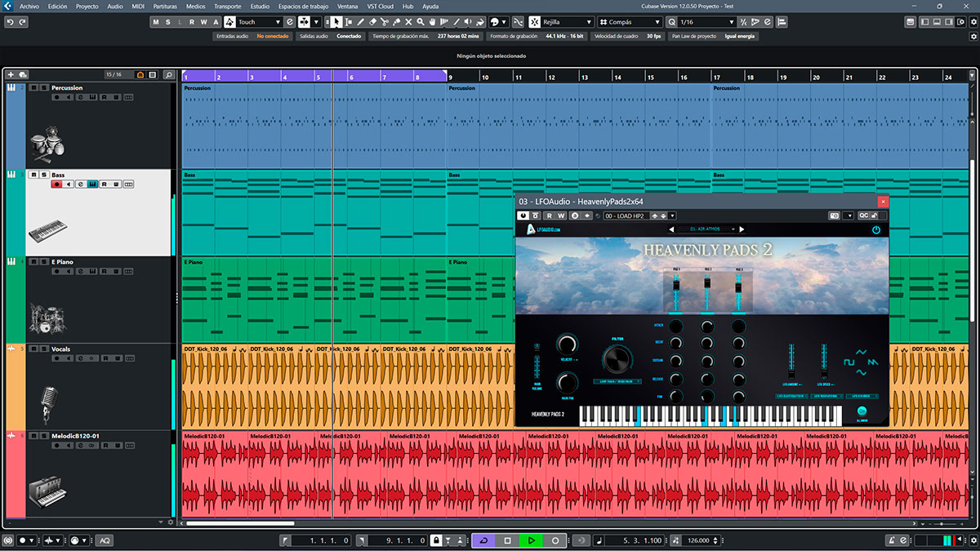Viewport: 980px width, 551px height.
Task: Select the Object Selection arrow tool
Action: pyautogui.click(x=337, y=22)
